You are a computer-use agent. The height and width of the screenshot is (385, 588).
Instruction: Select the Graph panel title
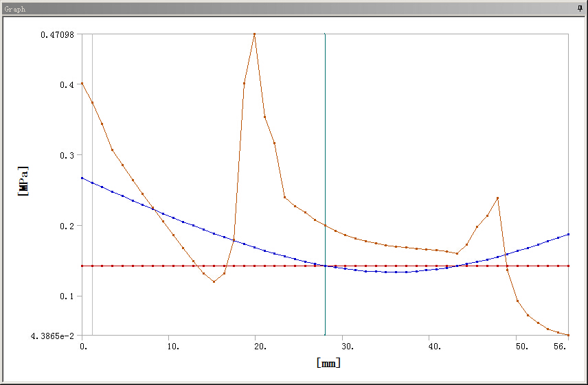pos(14,9)
